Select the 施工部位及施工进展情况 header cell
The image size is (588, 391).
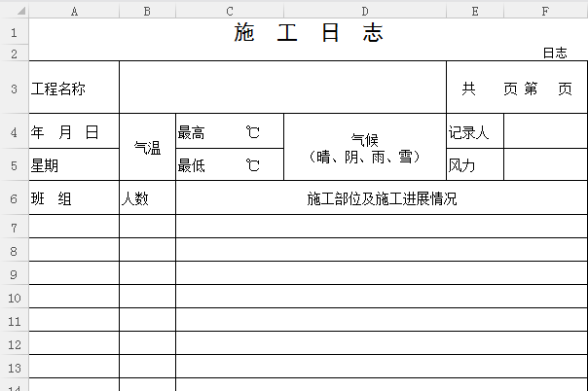[x=382, y=198]
